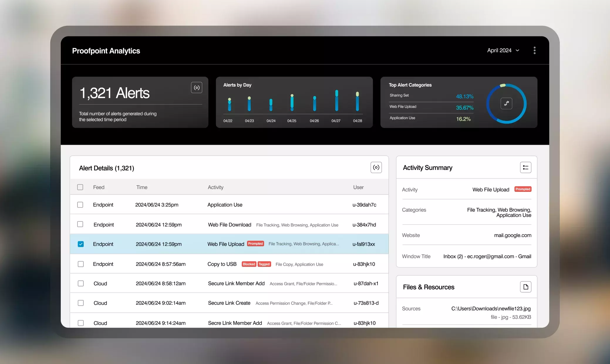Open the list view icon on Activity Summary
Viewport: 610px width, 364px height.
(525, 167)
